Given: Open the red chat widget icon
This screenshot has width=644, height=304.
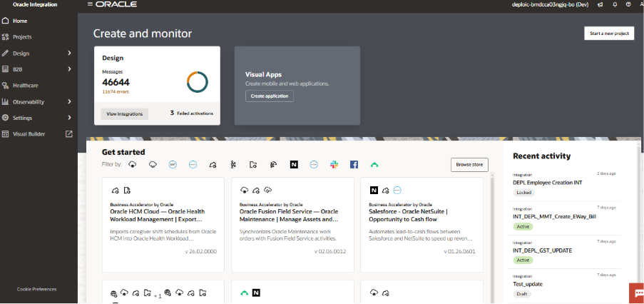Looking at the screenshot, I should [x=637, y=293].
